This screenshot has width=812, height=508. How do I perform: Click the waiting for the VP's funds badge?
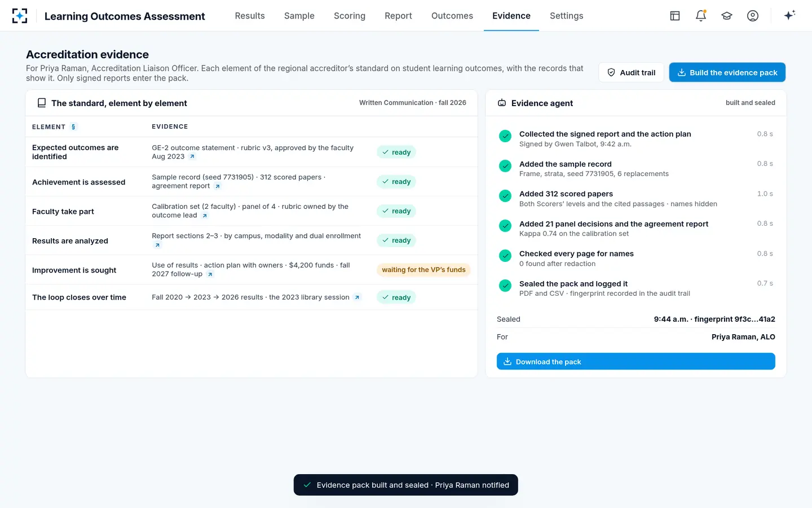[x=423, y=270]
